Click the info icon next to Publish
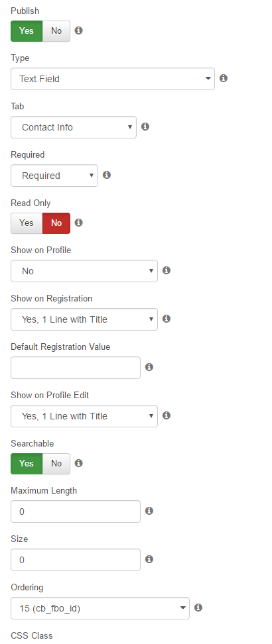This screenshot has height=644, width=272. coord(78,30)
